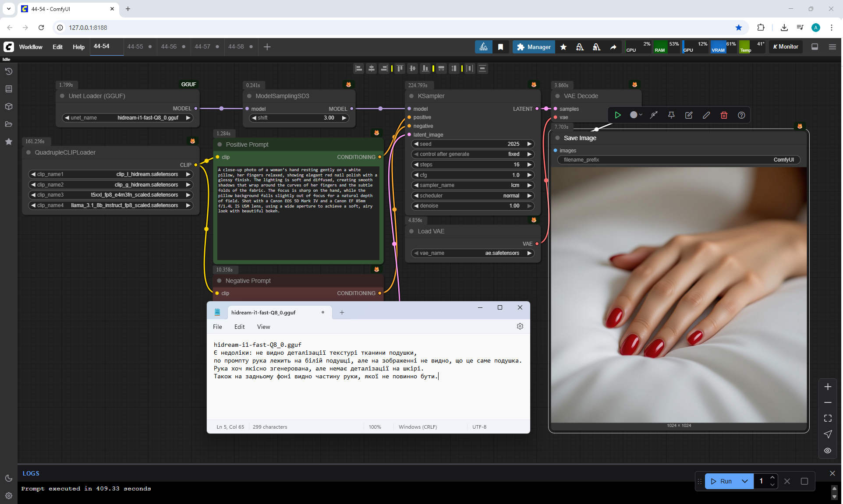
Task: Pin the selected node with pin icon
Action: 671,115
